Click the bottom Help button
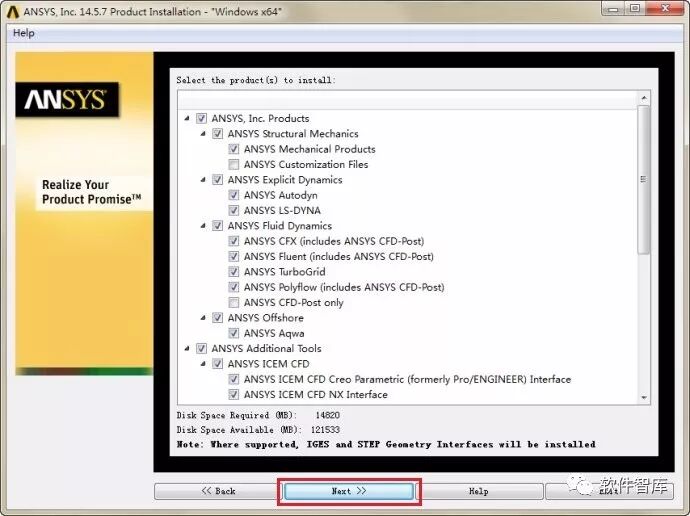Screen dimensions: 690x516 (x=479, y=491)
